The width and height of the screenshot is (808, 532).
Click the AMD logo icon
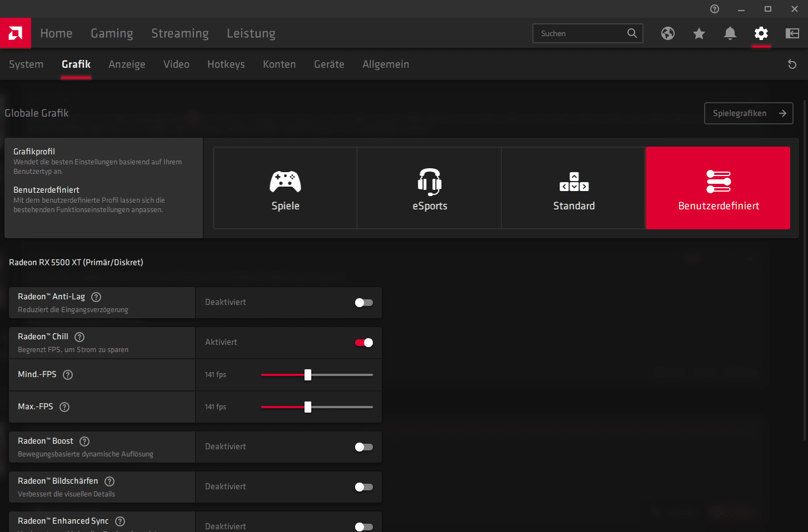[x=16, y=33]
